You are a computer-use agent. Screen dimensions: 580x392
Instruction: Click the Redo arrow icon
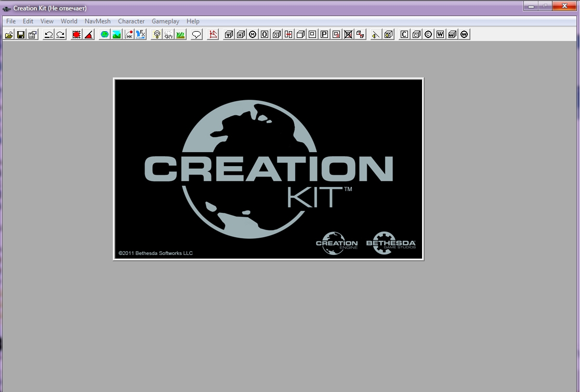[60, 35]
